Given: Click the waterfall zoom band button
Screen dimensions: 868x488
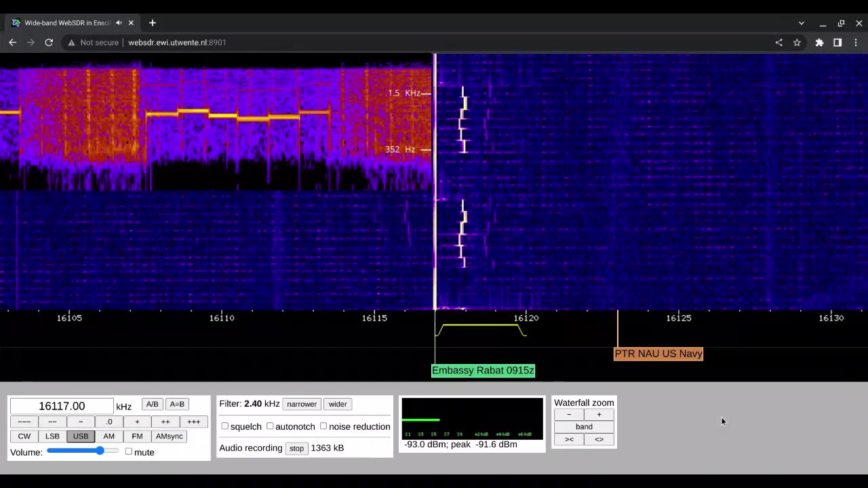Looking at the screenshot, I should pos(584,426).
